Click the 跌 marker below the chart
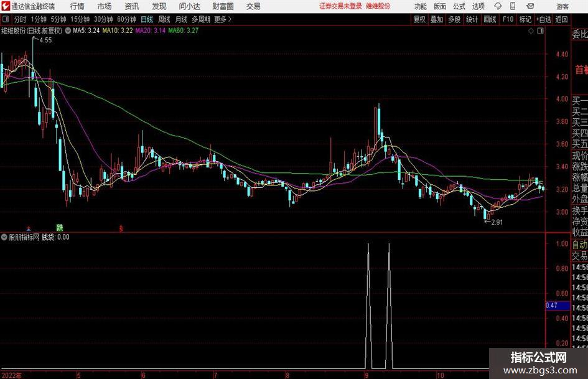The width and height of the screenshot is (588, 379). [x=60, y=227]
